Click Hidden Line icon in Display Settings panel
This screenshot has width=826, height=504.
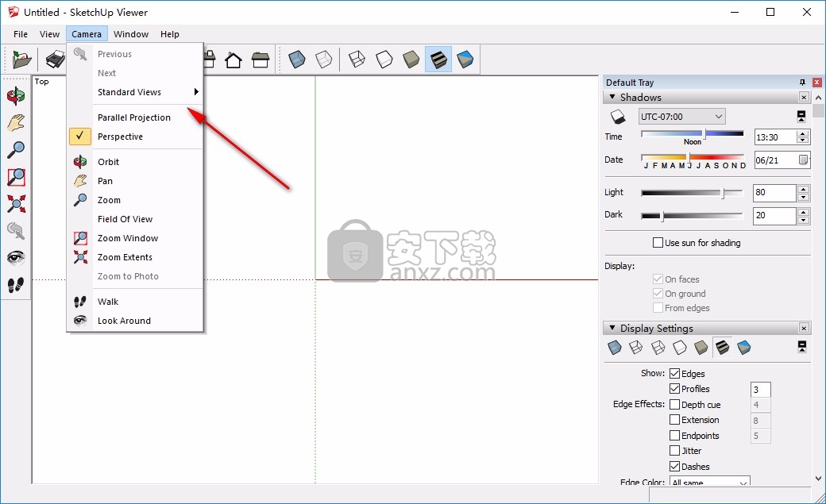tap(680, 348)
